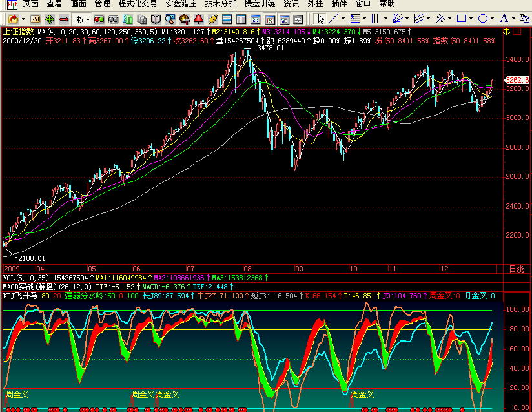
Task: Click the 08 month marker on time axis
Action: click(247, 269)
